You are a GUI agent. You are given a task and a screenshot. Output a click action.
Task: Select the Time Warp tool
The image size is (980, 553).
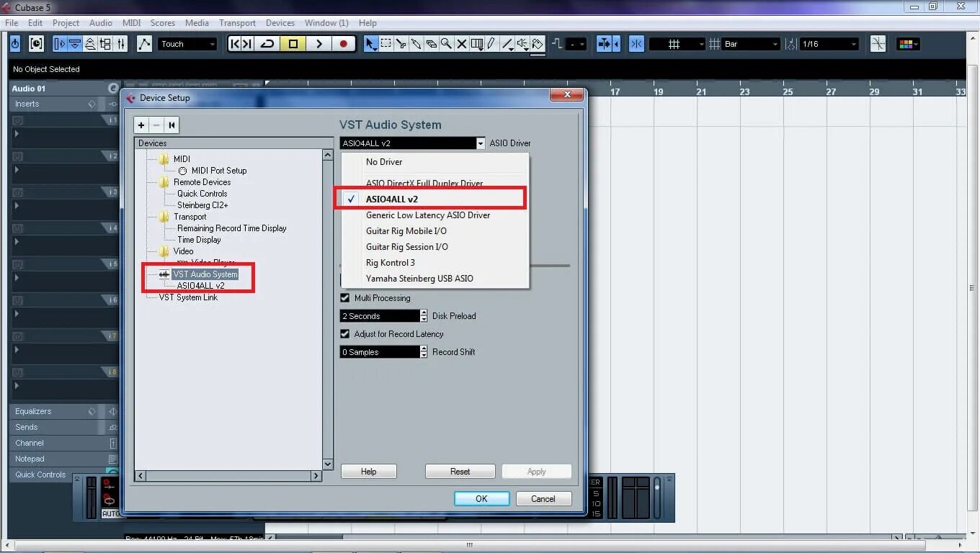click(477, 44)
